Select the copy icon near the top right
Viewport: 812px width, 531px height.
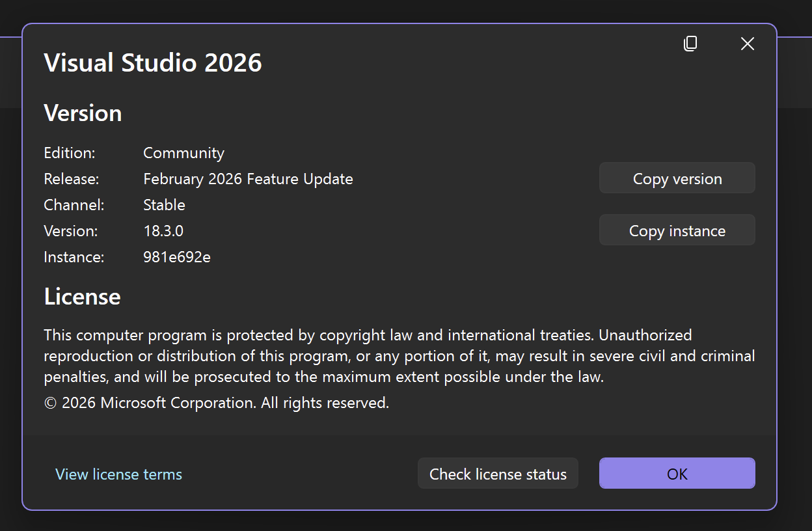point(690,44)
